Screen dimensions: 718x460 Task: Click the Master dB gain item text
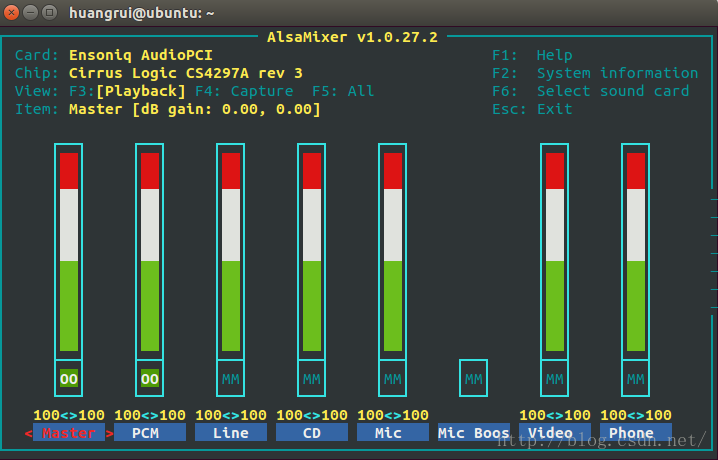click(195, 109)
